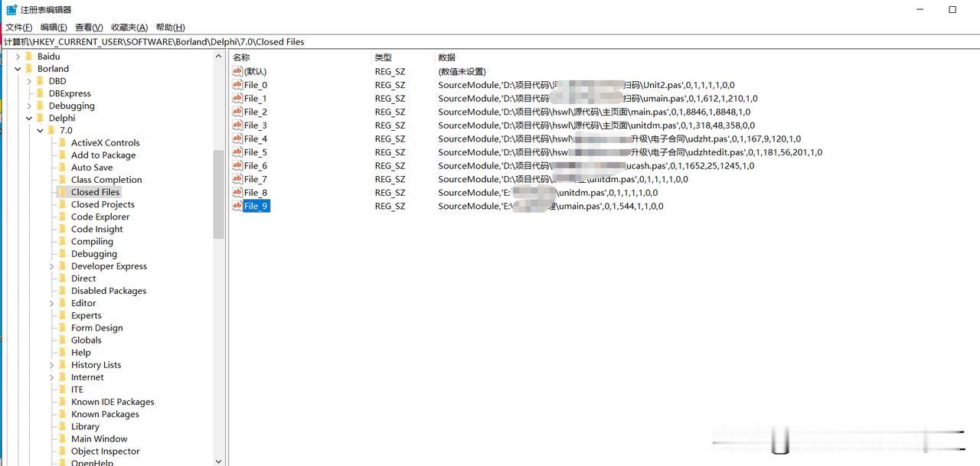The image size is (980, 466).
Task: Expand the Developer Express key
Action: click(x=51, y=266)
